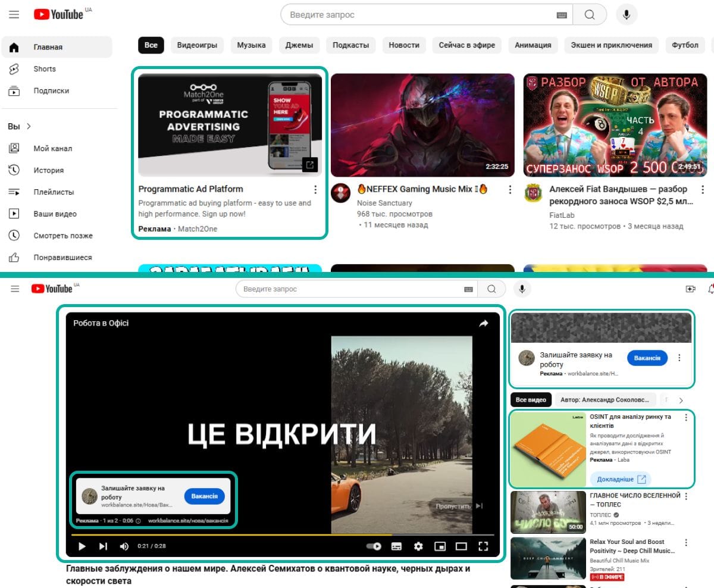Switch to theater mode
The width and height of the screenshot is (714, 588).
[461, 546]
